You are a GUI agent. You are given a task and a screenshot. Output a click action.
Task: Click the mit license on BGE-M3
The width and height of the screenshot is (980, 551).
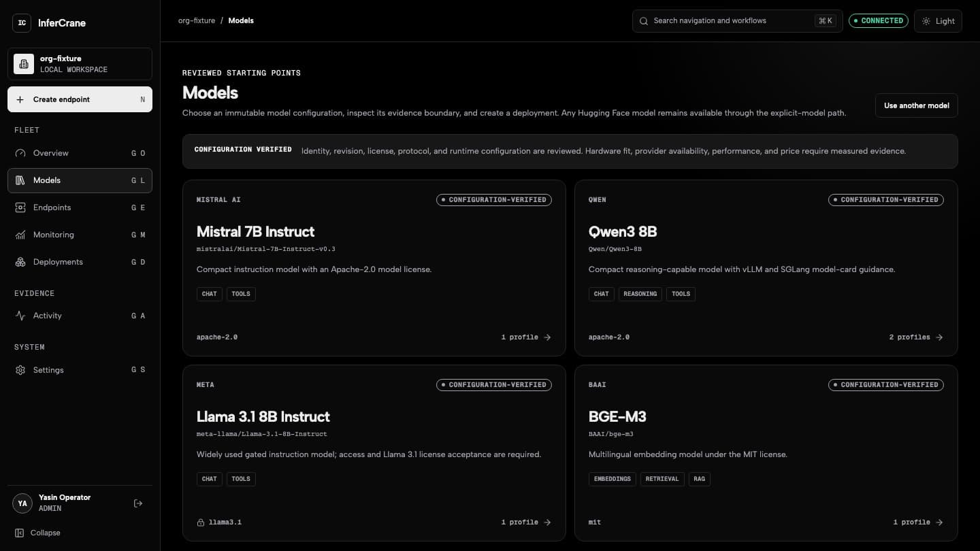595,522
